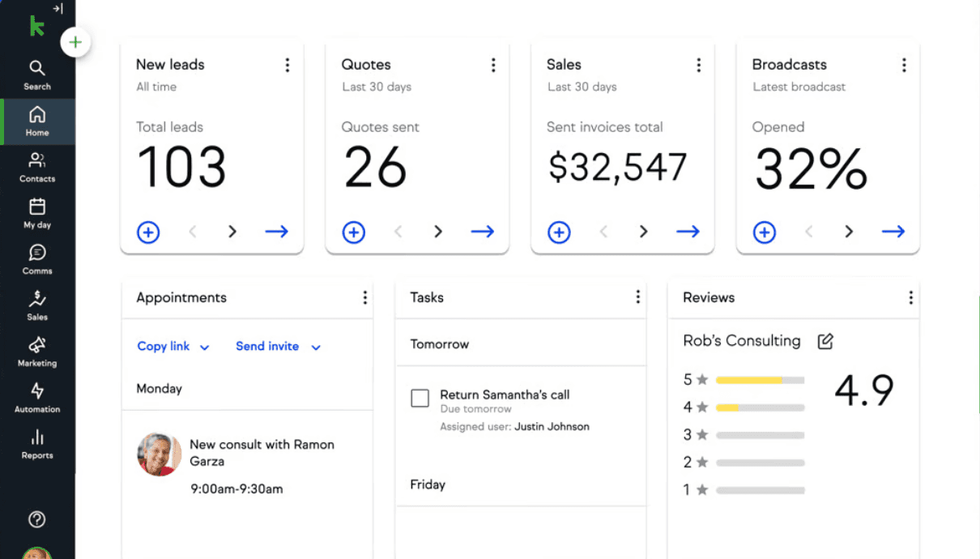Click the green plus quick-add button
This screenshot has height=559, width=980.
point(75,42)
